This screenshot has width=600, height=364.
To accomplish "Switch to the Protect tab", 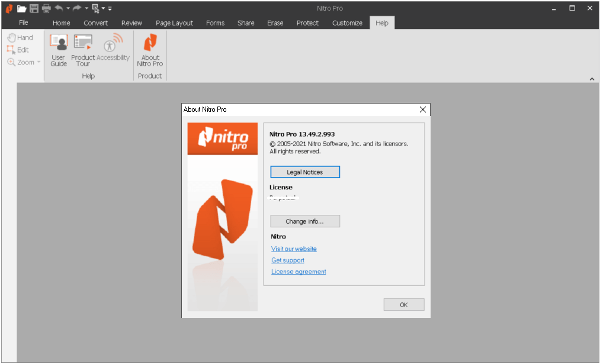I will click(307, 23).
